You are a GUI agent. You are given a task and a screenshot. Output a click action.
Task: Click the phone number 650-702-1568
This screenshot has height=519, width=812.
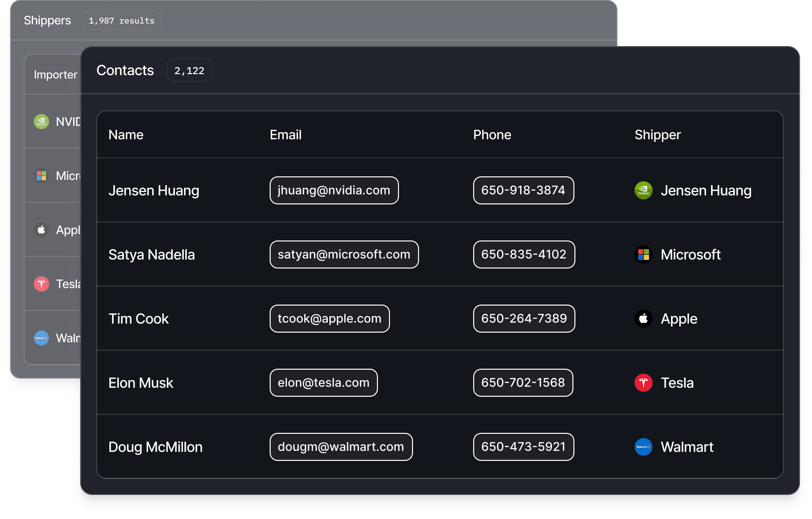(x=523, y=382)
